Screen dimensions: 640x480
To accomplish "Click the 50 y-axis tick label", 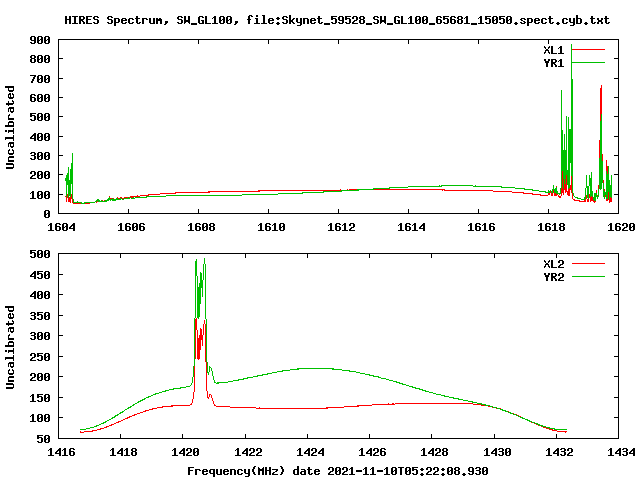I will pyautogui.click(x=44, y=440).
